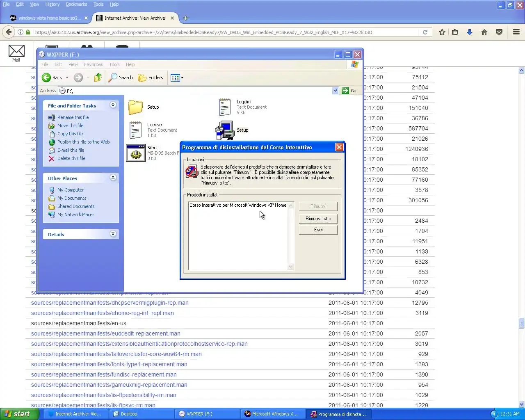
Task: Click the Pocket icon in browser toolbar
Action: coord(499,32)
